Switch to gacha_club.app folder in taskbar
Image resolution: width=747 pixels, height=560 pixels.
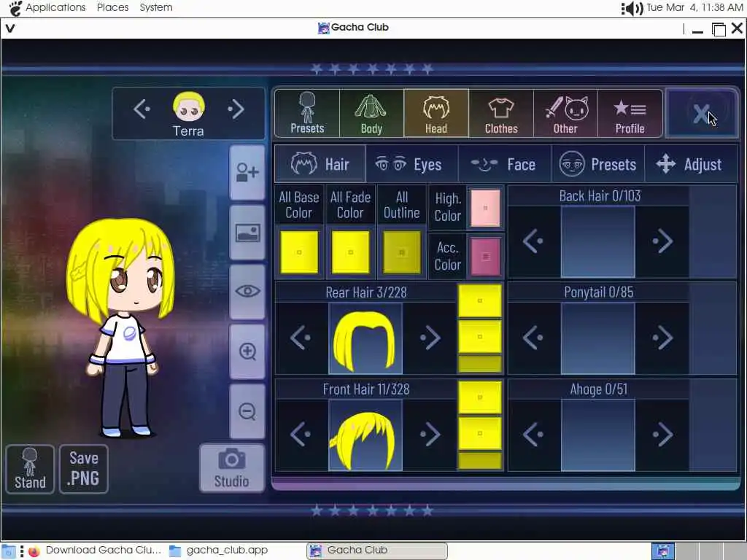point(219,550)
